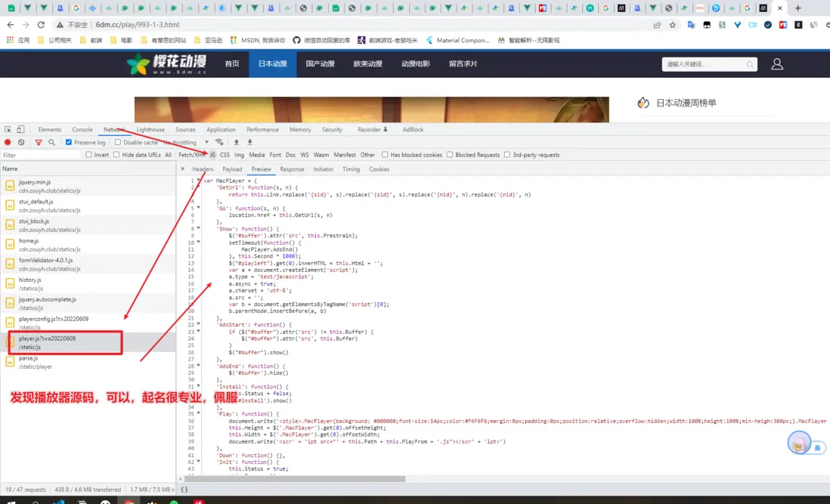Collapse the 'Play' function fold arrow
Image resolution: width=830 pixels, height=504 pixels.
tap(199, 414)
